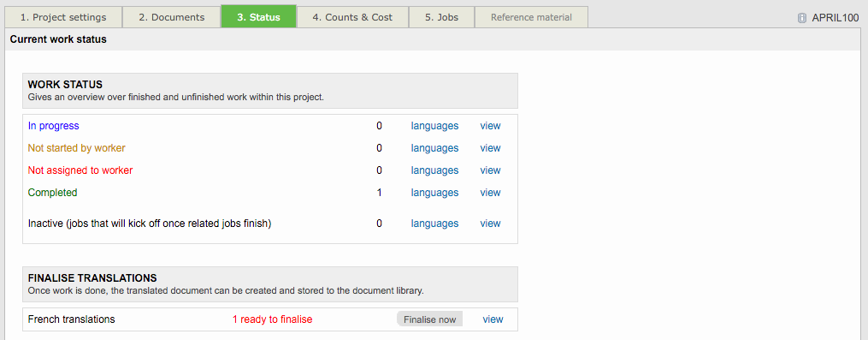Click languages link for Completed row
The height and width of the screenshot is (340, 868).
pyautogui.click(x=434, y=193)
